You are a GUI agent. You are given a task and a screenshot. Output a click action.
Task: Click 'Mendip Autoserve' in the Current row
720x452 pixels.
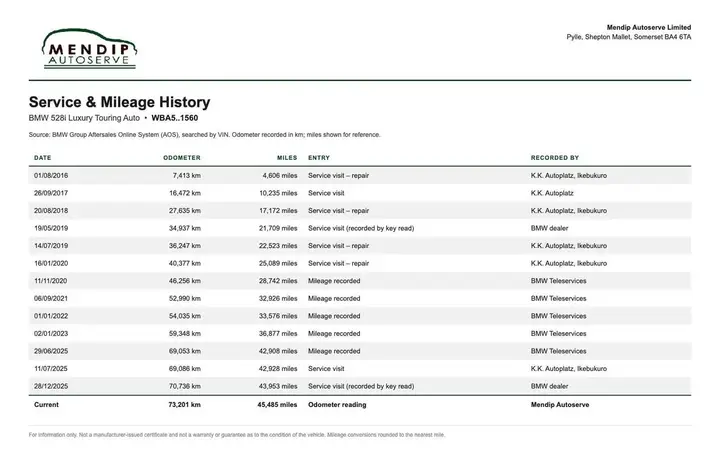point(560,405)
